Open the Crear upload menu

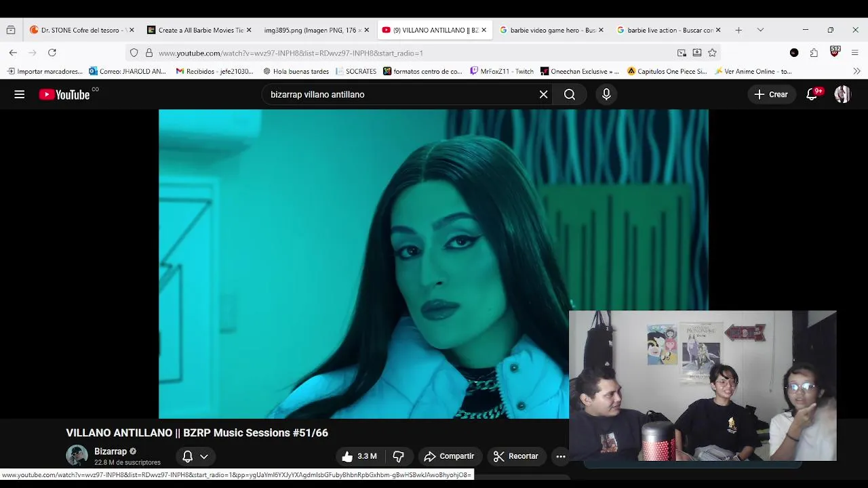coord(771,95)
